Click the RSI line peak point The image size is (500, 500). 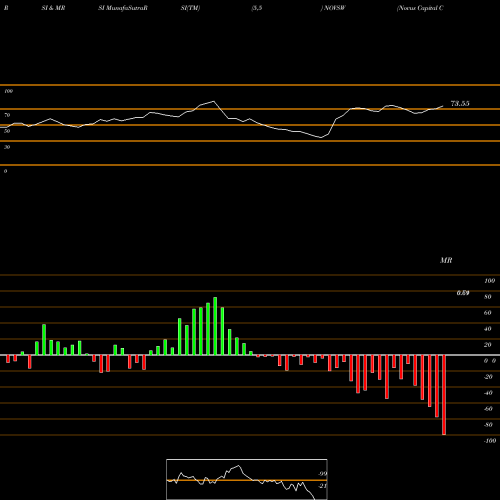pos(213,101)
